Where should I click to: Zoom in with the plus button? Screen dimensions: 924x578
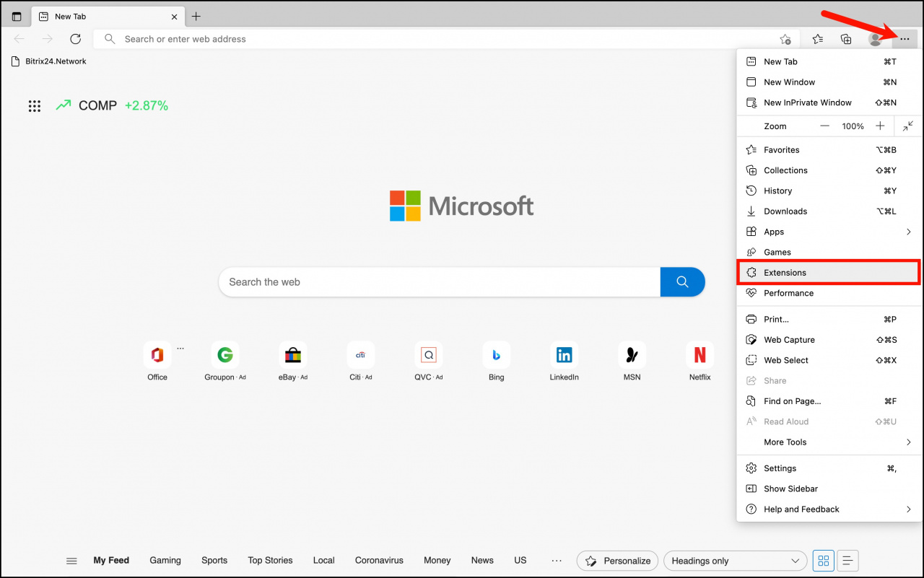[880, 126]
